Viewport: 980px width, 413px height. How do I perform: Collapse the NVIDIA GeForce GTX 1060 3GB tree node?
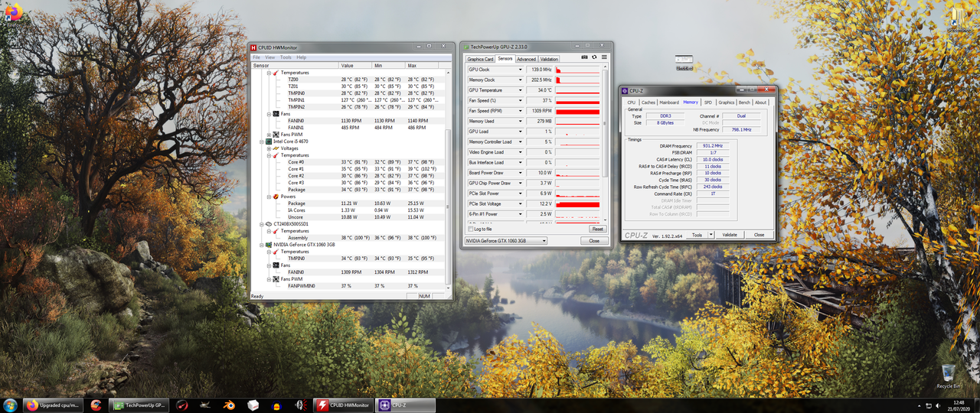point(263,245)
